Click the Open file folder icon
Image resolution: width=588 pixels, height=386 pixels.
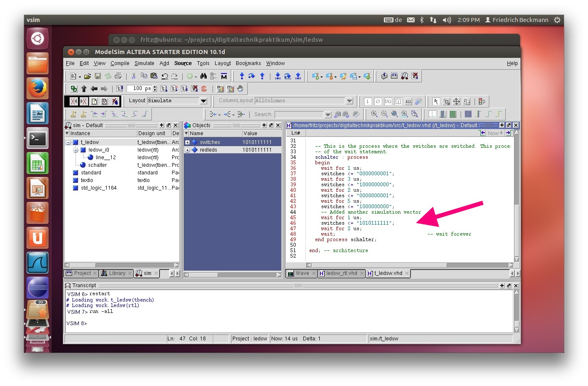point(87,76)
